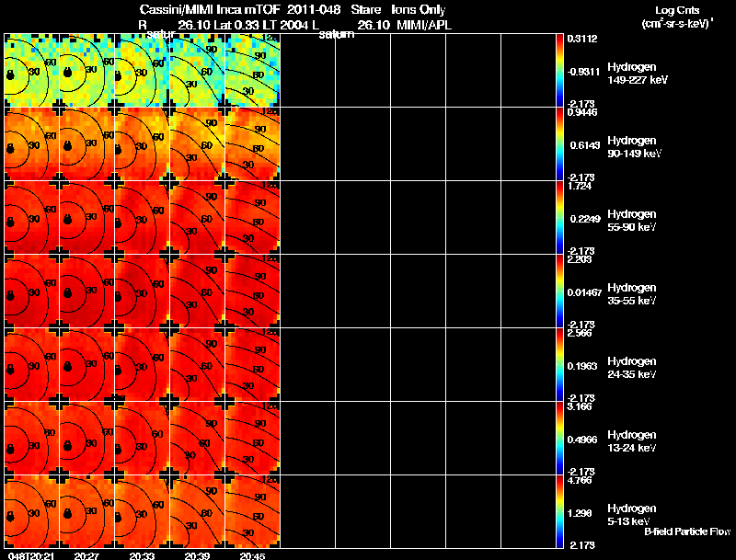Click the '4.766' color scale maximum
This screenshot has height=560, width=736.
580,480
